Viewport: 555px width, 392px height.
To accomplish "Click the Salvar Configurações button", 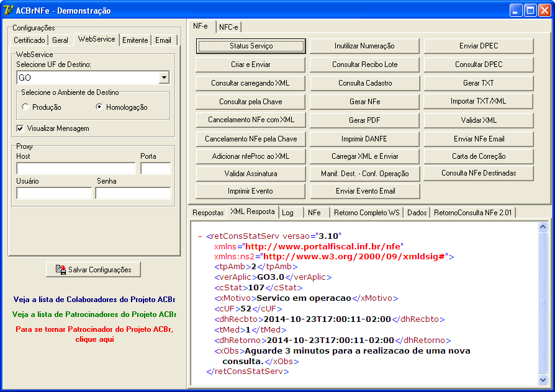I will click(x=94, y=270).
